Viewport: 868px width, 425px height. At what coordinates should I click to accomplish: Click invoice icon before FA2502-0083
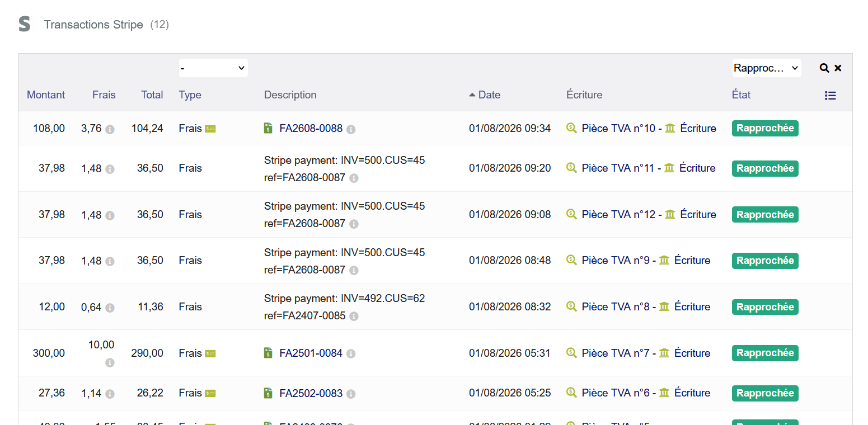268,393
